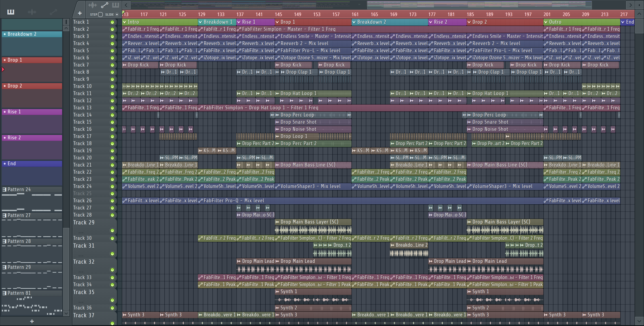Viewport: 644px width, 326px height.
Task: Show automation clips in the picker panel
Action: [53, 12]
